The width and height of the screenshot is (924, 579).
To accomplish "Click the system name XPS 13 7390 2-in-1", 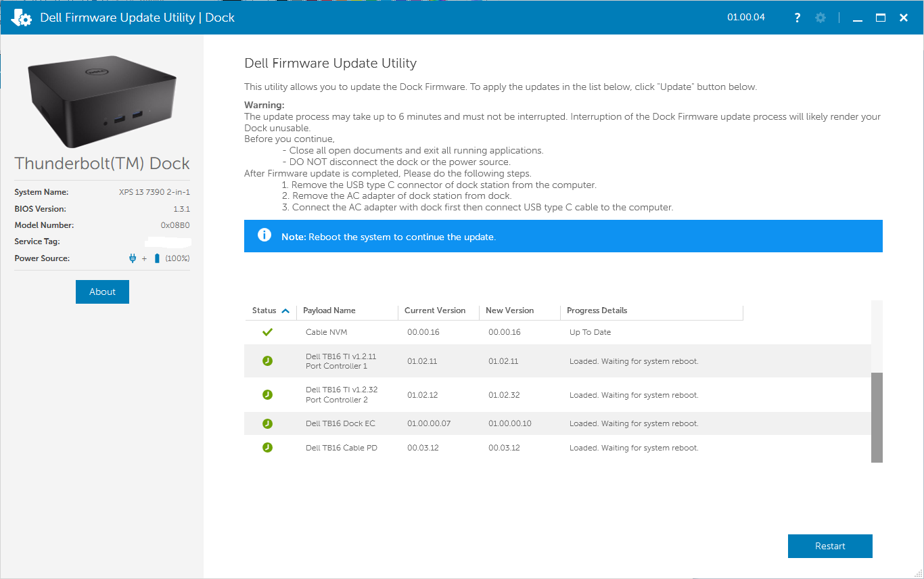I will click(x=154, y=192).
